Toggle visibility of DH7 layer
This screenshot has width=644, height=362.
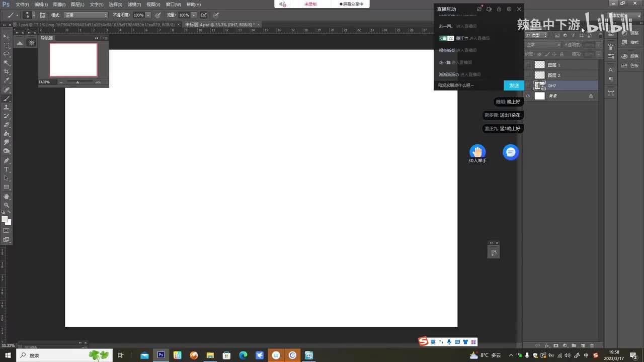coord(528,85)
